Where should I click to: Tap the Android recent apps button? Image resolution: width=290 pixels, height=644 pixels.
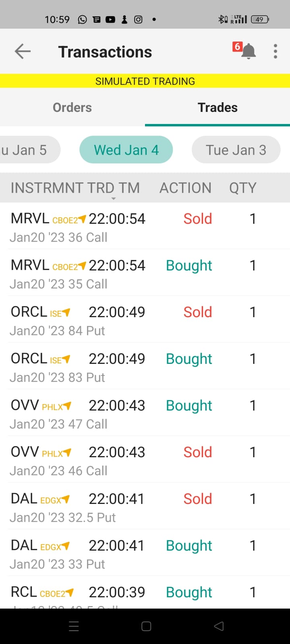74,626
